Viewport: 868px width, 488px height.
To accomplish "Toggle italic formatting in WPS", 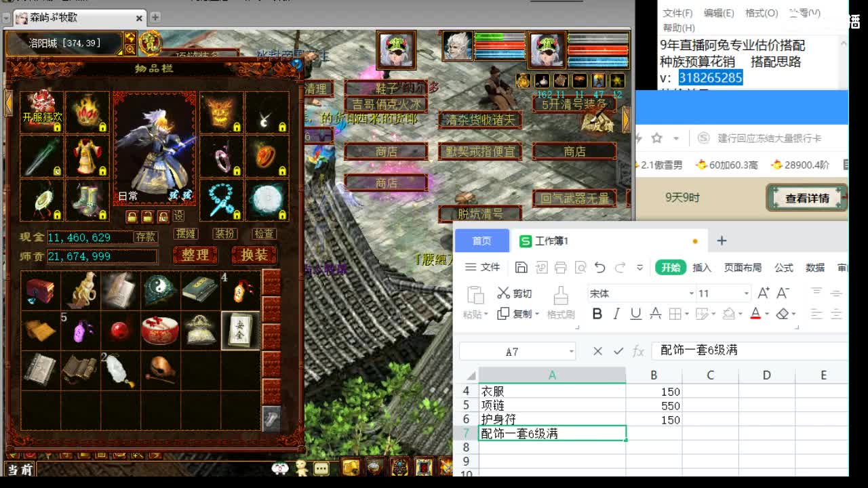I will (x=616, y=314).
